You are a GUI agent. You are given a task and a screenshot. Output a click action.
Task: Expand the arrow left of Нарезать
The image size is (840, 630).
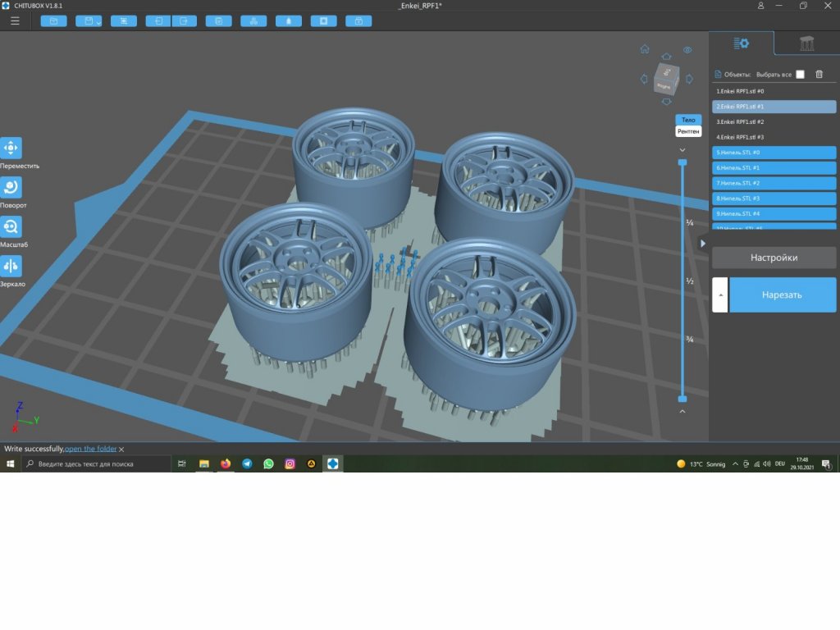719,294
